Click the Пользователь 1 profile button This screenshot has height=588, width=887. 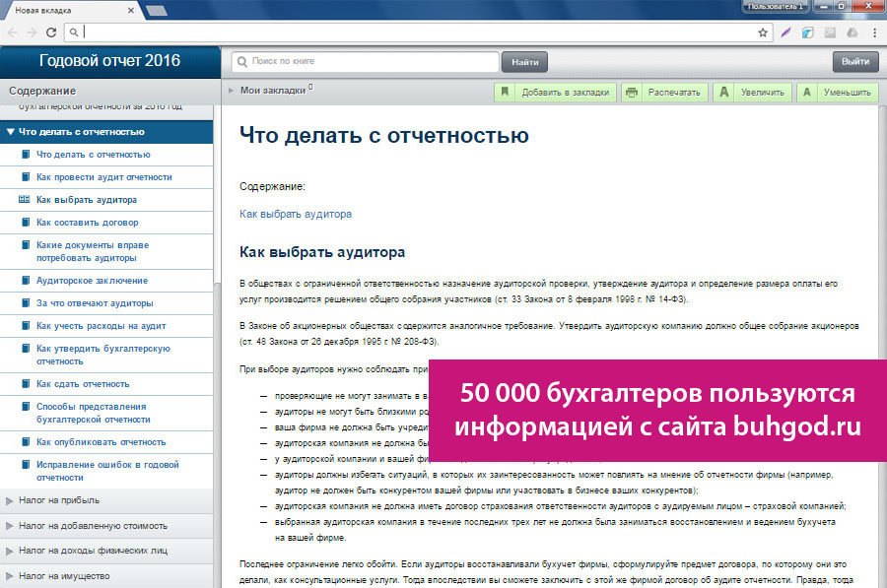(776, 6)
